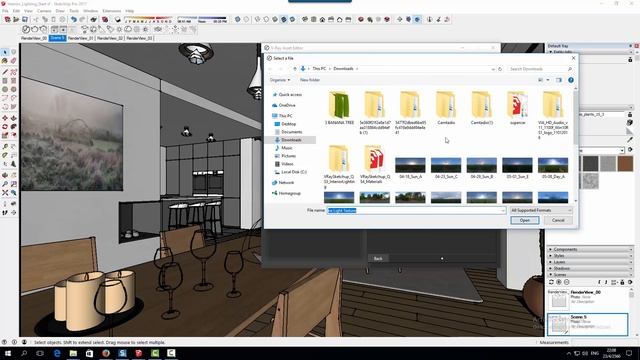Image resolution: width=640 pixels, height=360 pixels.
Task: Choose the Tape Measure tool
Action: (5, 147)
